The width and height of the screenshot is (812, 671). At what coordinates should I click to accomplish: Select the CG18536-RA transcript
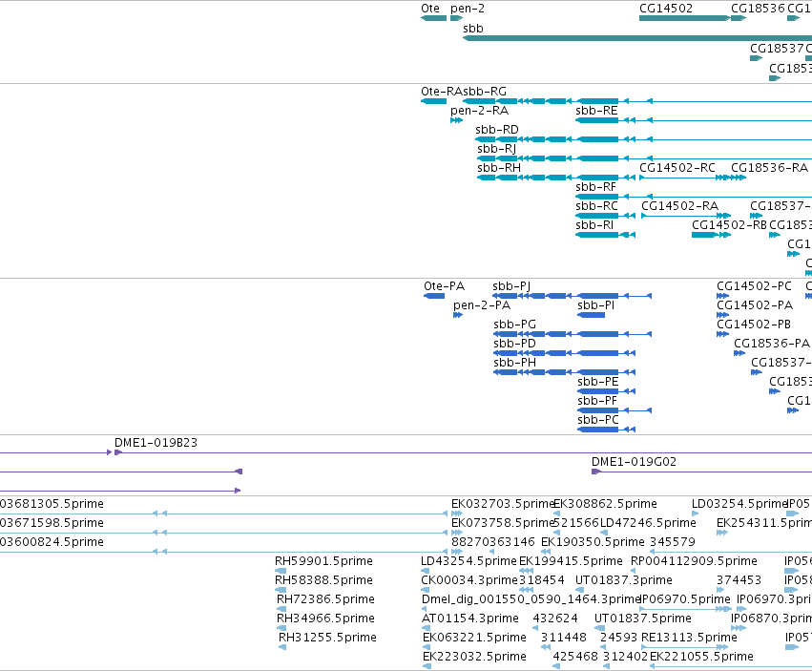[x=739, y=178]
